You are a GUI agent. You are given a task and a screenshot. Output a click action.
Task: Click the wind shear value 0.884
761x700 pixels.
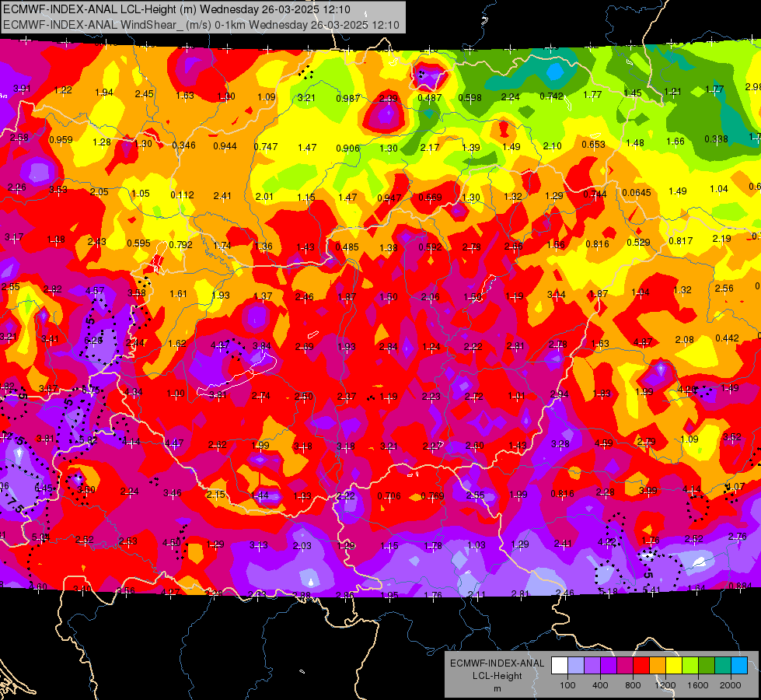click(x=740, y=586)
